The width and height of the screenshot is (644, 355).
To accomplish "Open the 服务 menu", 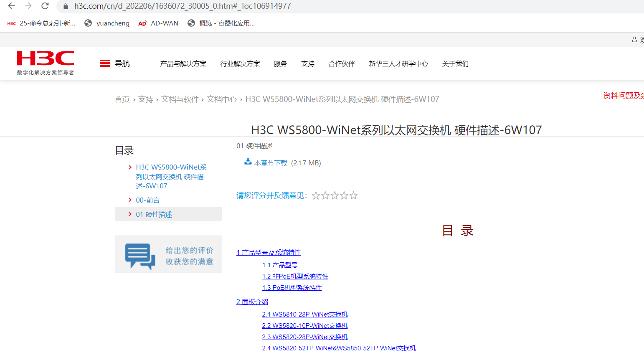I will 281,64.
